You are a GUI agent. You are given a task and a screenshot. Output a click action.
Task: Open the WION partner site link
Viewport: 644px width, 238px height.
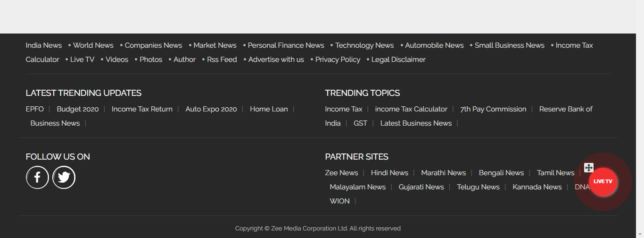[339, 201]
